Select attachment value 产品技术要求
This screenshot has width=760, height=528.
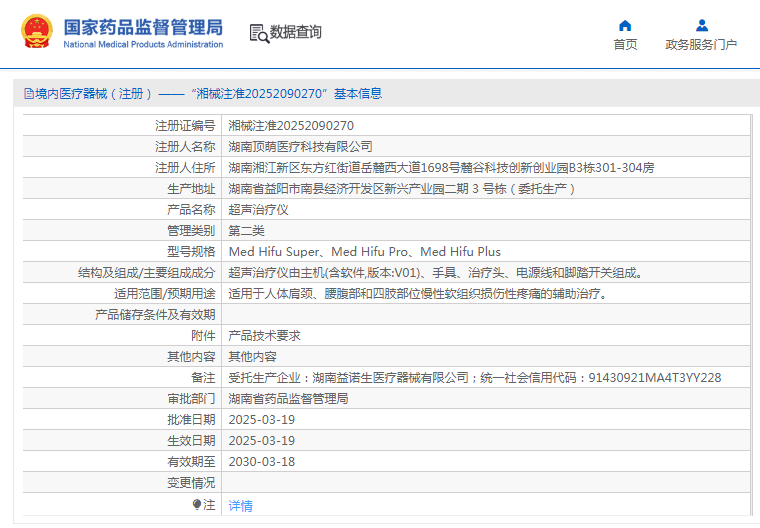coord(264,336)
